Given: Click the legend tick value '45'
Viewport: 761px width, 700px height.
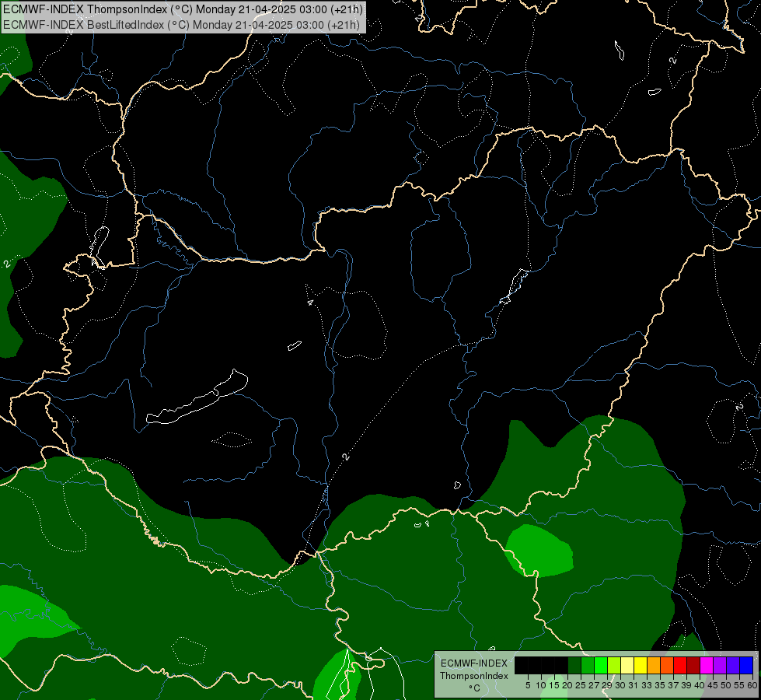Looking at the screenshot, I should [x=713, y=685].
